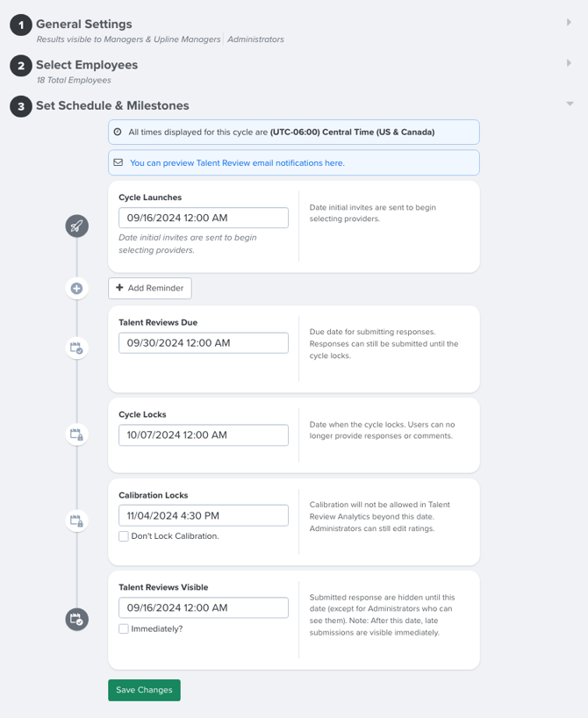Click the clock icon in timezone banner
The image size is (588, 718).
pos(118,132)
